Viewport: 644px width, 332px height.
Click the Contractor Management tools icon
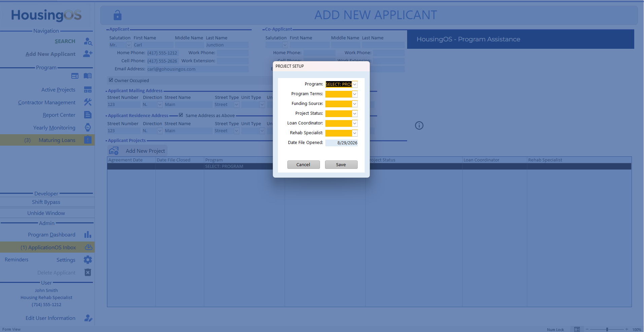point(88,102)
